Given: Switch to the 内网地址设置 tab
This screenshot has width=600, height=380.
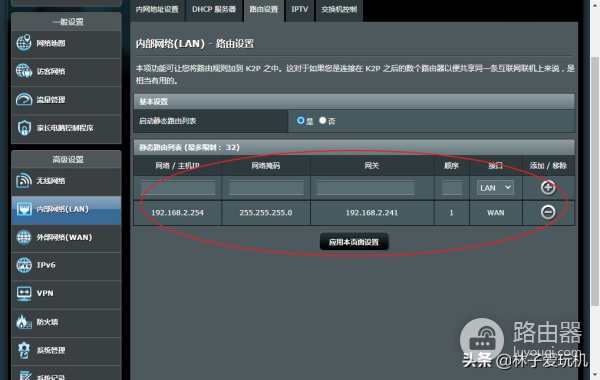Looking at the screenshot, I should (157, 10).
